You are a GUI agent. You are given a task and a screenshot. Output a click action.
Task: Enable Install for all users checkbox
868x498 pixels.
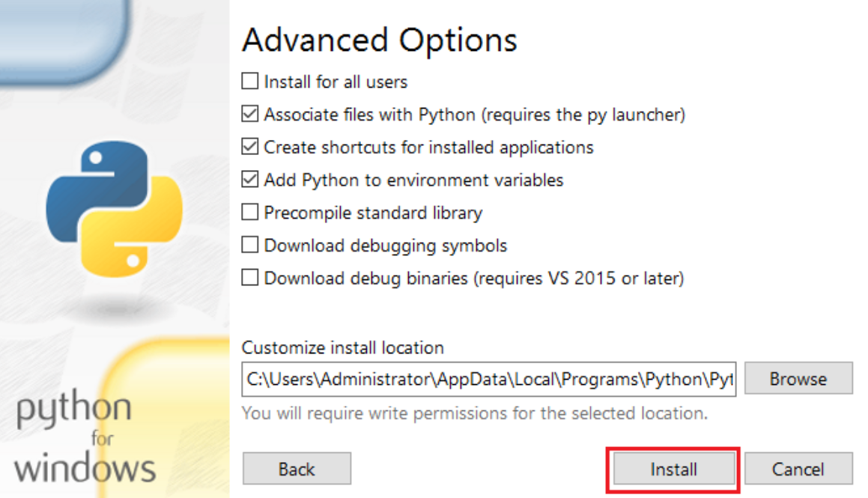click(x=250, y=81)
